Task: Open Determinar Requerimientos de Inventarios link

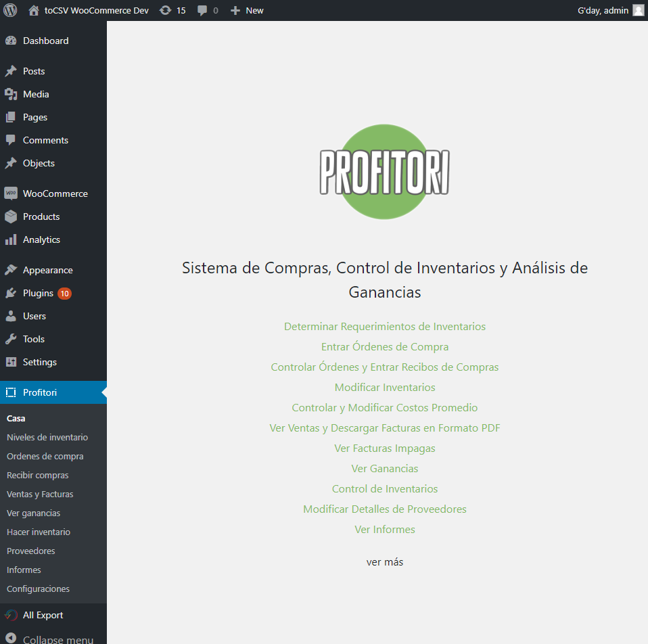Action: point(385,327)
